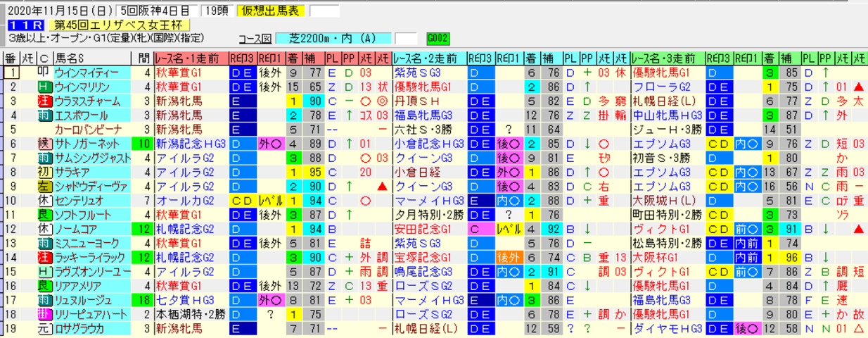This screenshot has width=868, height=338.
Task: Click the green H badge beside ウインマリリン
Action: [x=44, y=87]
